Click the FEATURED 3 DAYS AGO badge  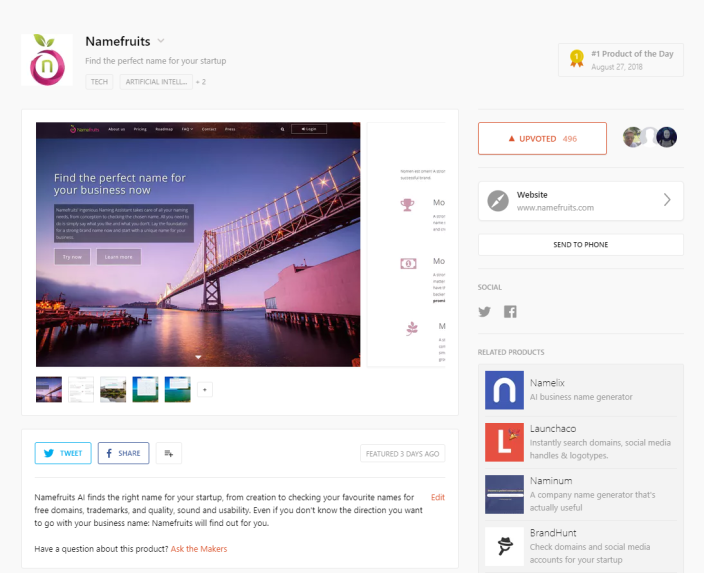(403, 454)
